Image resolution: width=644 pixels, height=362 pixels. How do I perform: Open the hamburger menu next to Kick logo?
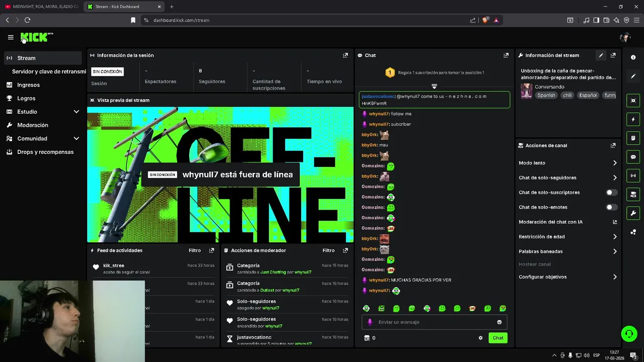(x=11, y=37)
